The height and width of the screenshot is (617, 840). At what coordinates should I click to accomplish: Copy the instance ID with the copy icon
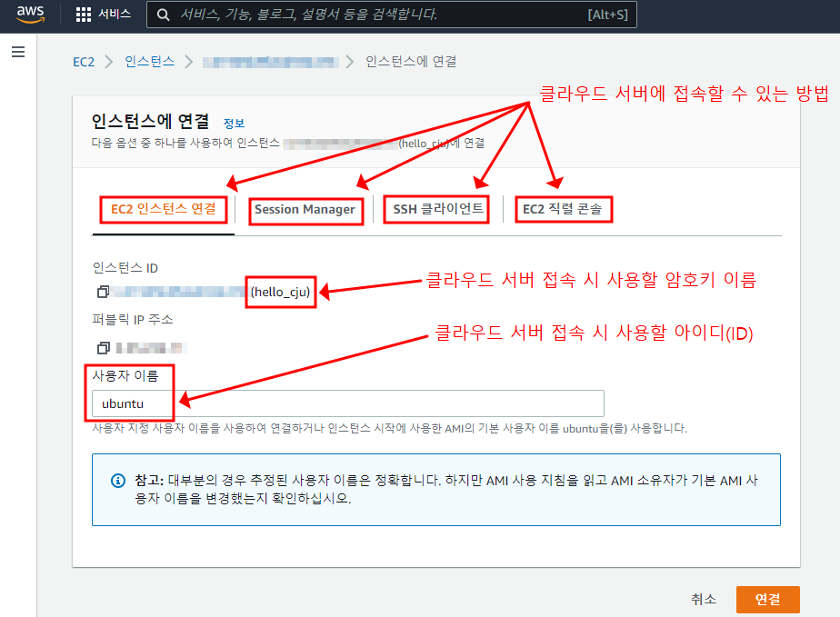click(x=103, y=292)
